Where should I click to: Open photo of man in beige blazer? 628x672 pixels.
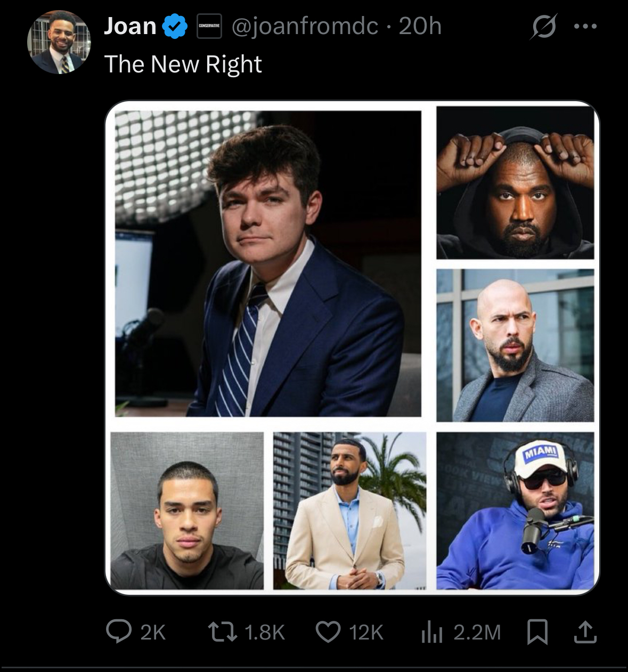tap(349, 510)
